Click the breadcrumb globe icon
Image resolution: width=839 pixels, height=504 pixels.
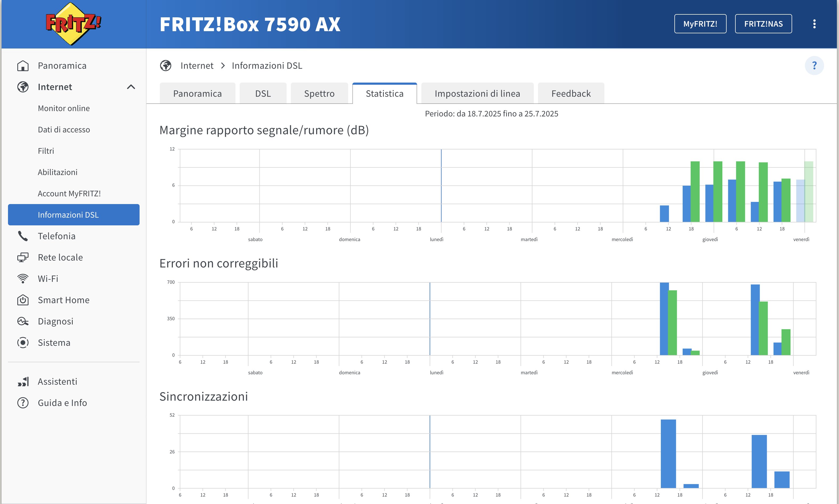point(166,66)
